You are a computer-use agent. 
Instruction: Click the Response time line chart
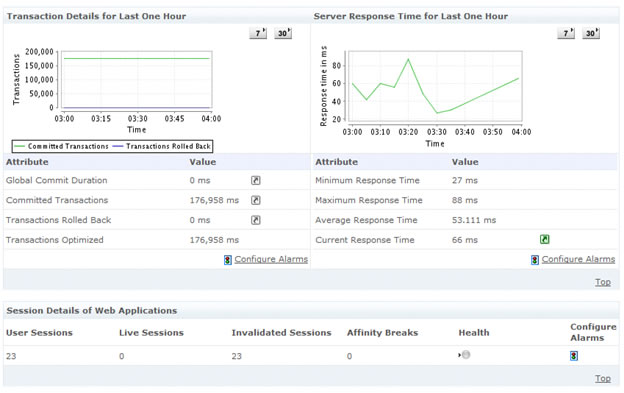(435, 86)
